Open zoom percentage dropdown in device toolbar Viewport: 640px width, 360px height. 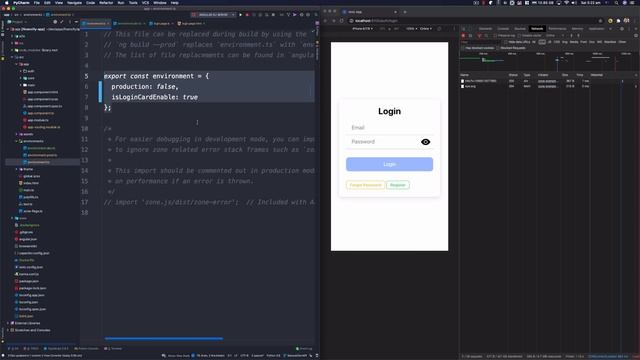click(411, 29)
